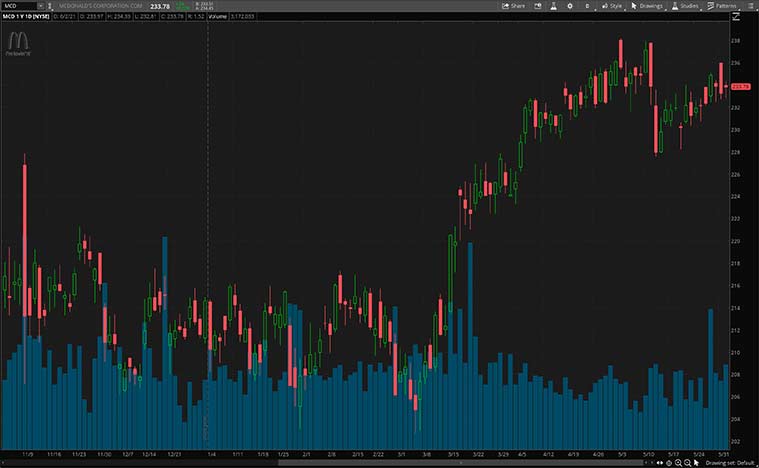Open the Studies dropdown

click(x=685, y=5)
